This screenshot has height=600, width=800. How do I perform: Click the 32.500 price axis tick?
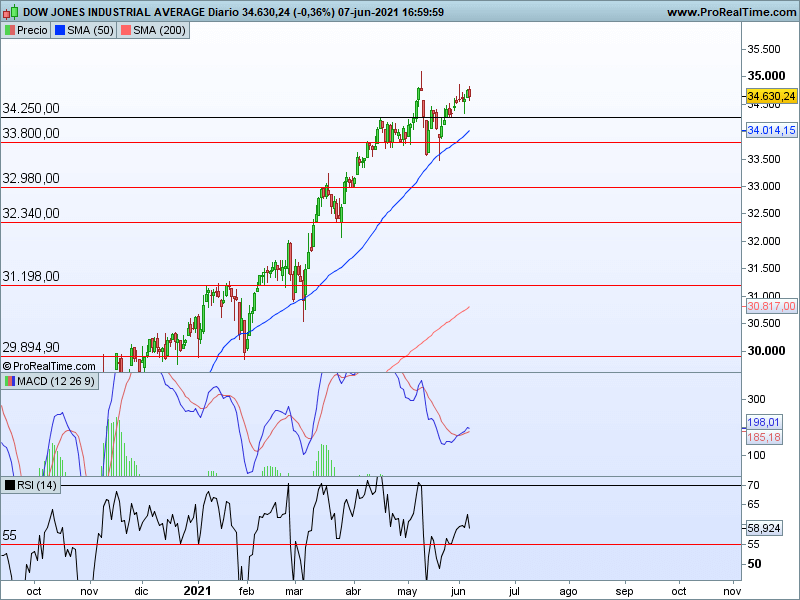click(764, 213)
